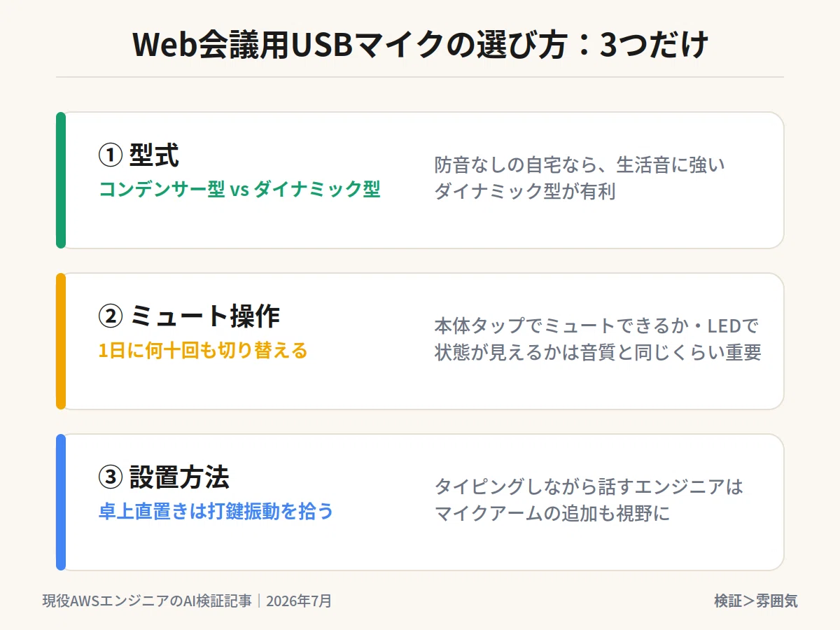Select blue subtitle 卓上直置きは打鍵振動を拾う
Viewport: 840px width, 630px height.
(x=216, y=512)
